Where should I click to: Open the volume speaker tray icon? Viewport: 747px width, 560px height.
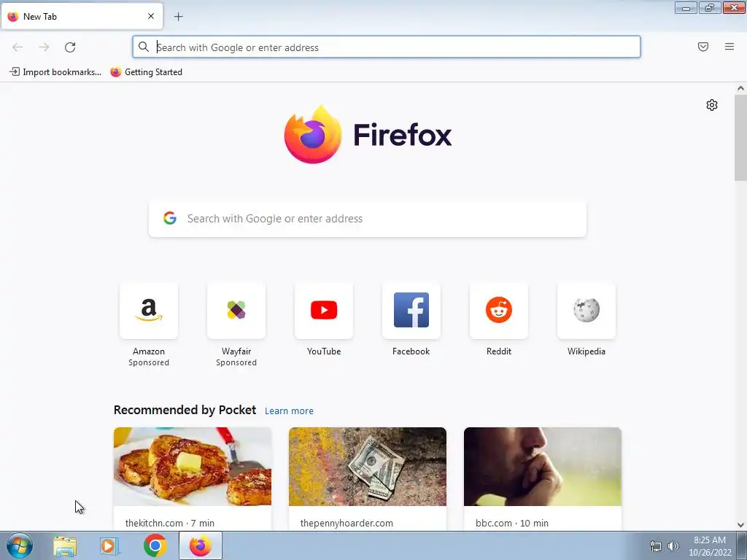click(x=673, y=546)
